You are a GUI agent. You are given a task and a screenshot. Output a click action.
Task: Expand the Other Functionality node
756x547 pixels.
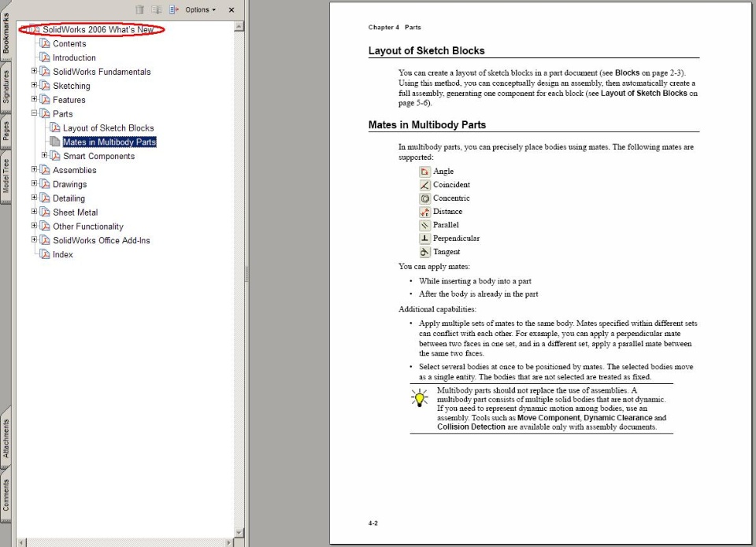click(x=34, y=225)
